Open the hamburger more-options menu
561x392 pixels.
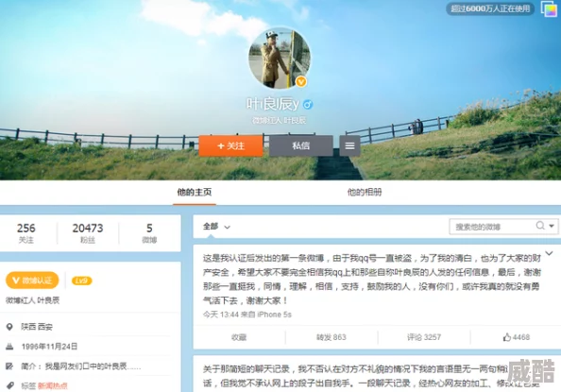click(x=349, y=145)
